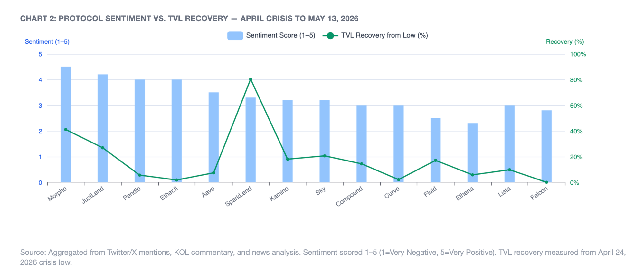Image resolution: width=644 pixels, height=276 pixels.
Task: Click the SparkLend sentiment bar
Action: (x=251, y=140)
